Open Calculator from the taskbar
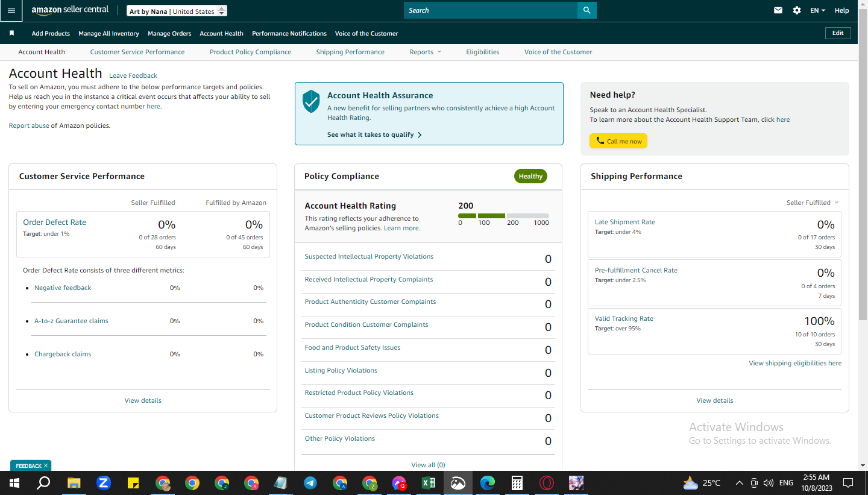Viewport: 868px width, 495px height. point(517,483)
